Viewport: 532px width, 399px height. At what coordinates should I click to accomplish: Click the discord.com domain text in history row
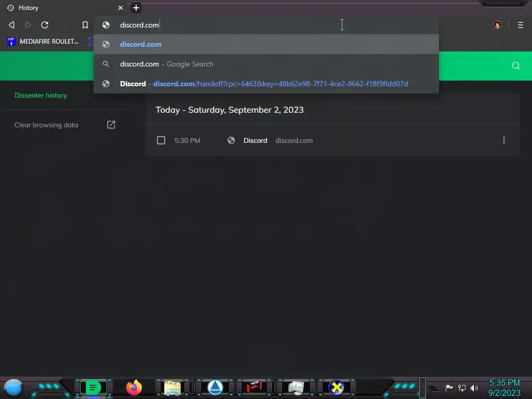click(294, 140)
